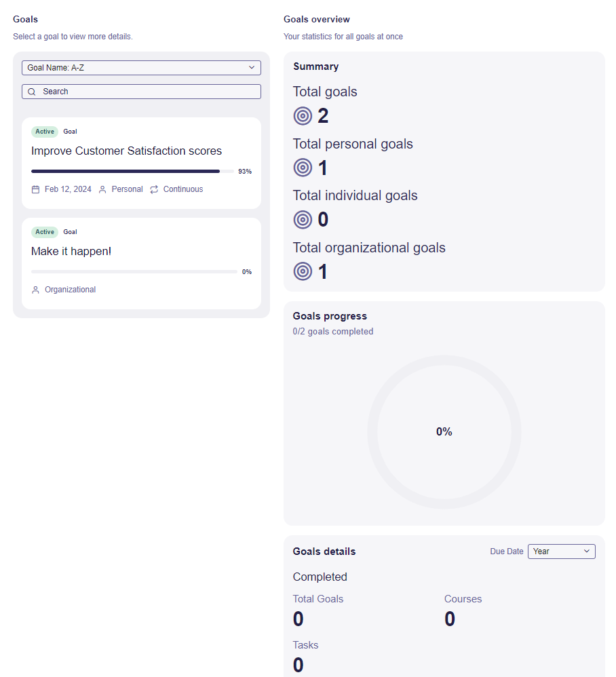Click the repeat icon next to Continuous
Image resolution: width=616 pixels, height=677 pixels.
tap(154, 189)
